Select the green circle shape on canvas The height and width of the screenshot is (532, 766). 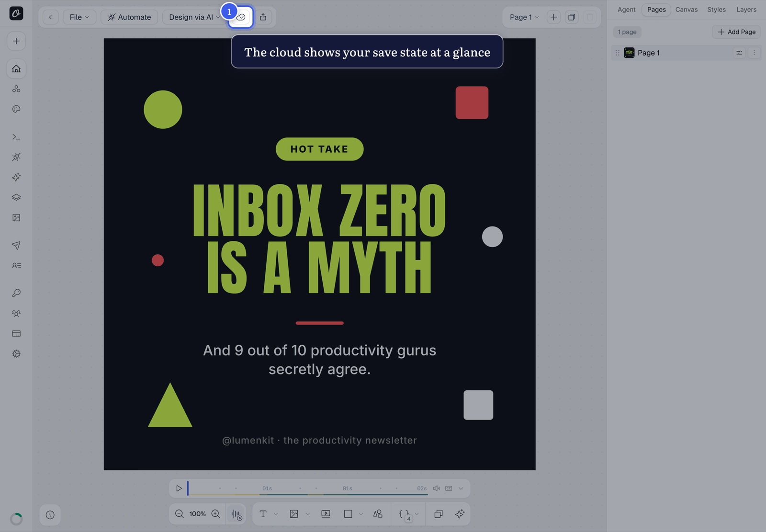[163, 110]
